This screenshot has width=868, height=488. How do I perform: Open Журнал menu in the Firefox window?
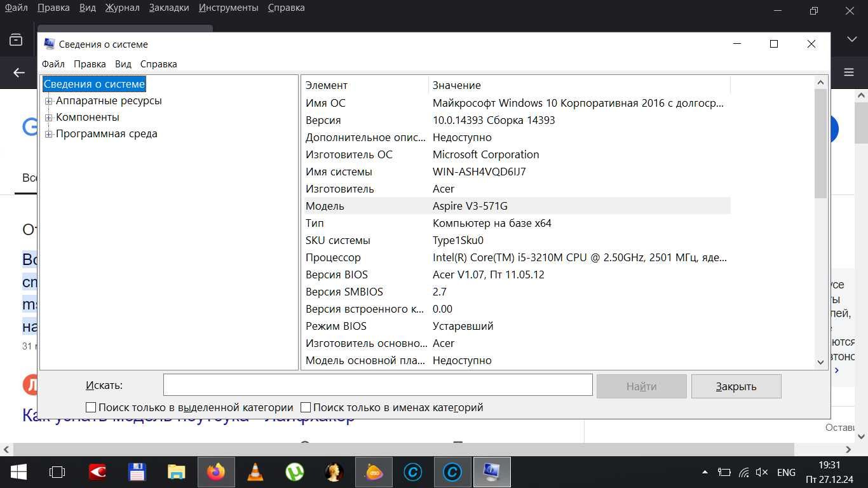pyautogui.click(x=123, y=8)
